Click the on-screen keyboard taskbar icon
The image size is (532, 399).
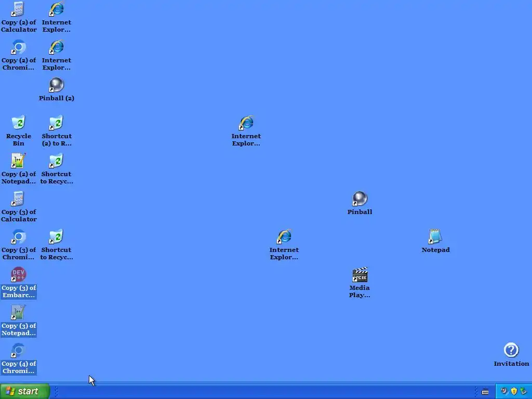pos(485,392)
